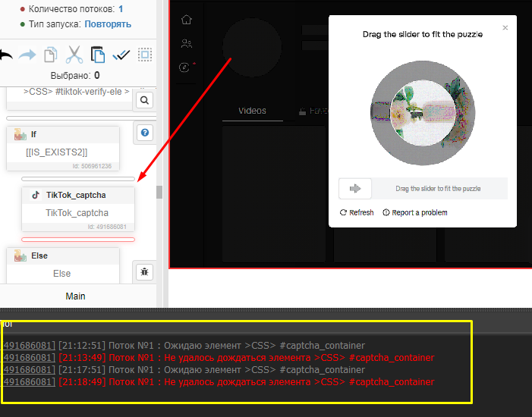
Task: Click the copy icon in the toolbar
Action: 51,55
